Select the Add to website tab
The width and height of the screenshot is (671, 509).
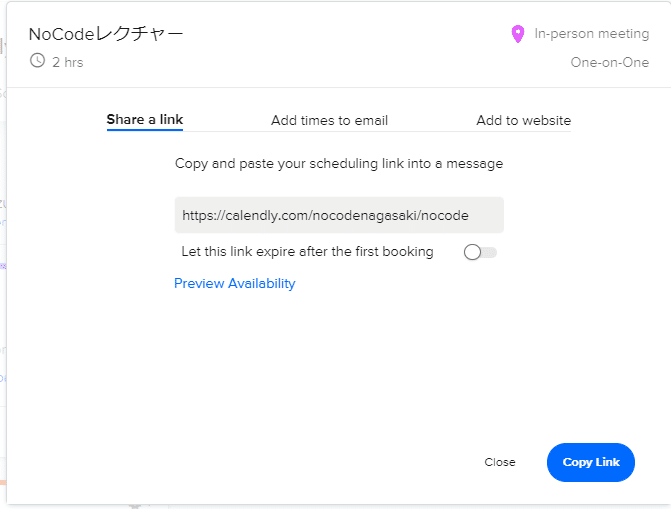pos(523,120)
